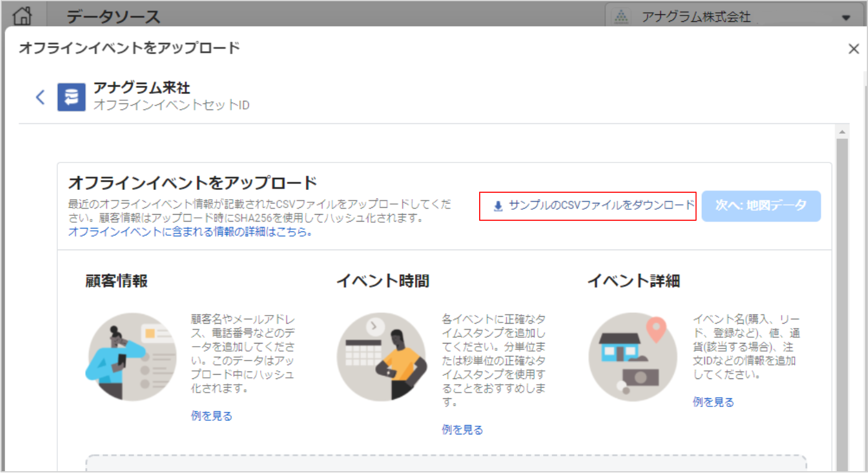Click the home icon in top bar
Viewport: 868px width, 473px height.
pyautogui.click(x=22, y=16)
